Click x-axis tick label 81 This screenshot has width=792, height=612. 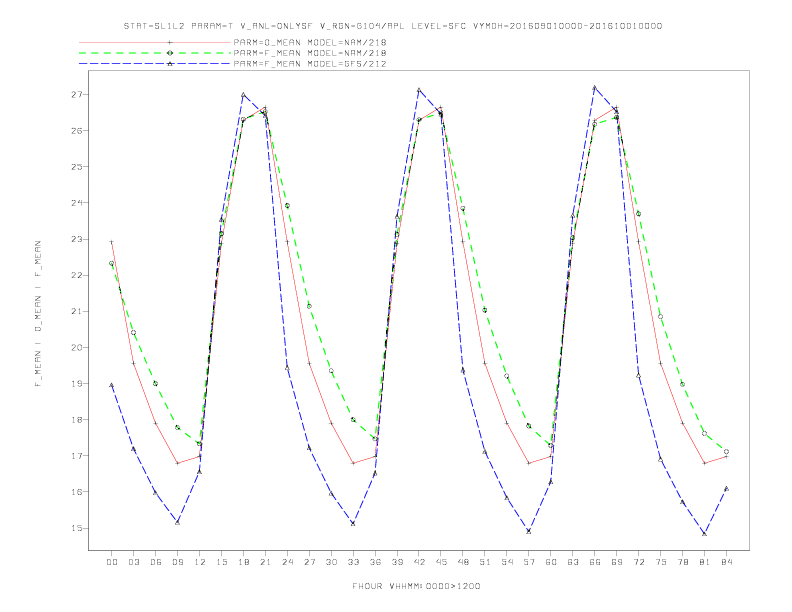pos(705,562)
